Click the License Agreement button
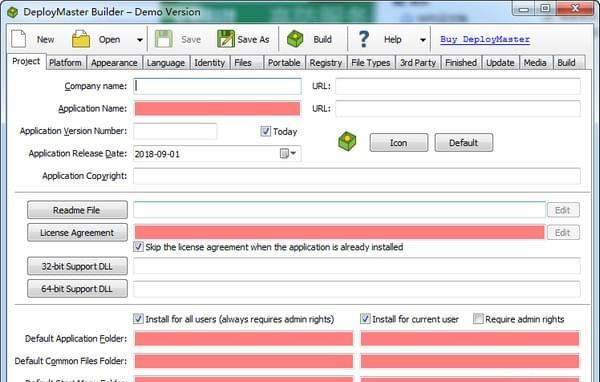Viewport: 600px width, 382px height. (x=77, y=232)
